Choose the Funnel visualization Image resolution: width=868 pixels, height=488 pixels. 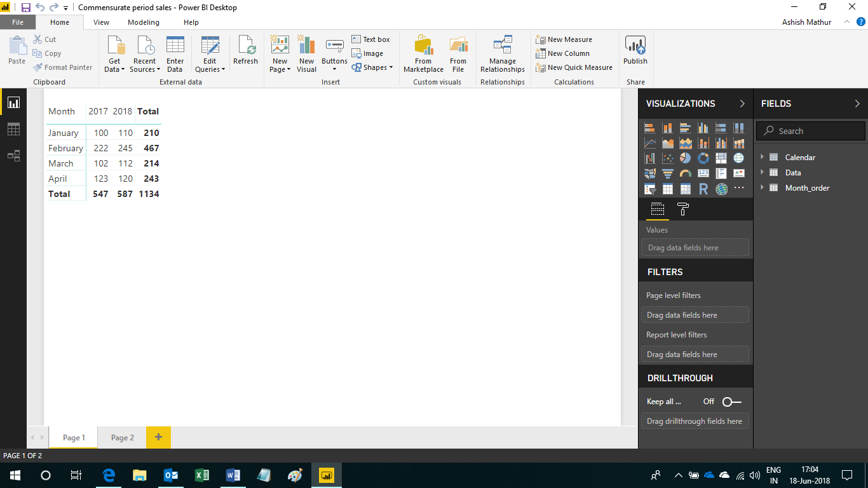(x=668, y=173)
